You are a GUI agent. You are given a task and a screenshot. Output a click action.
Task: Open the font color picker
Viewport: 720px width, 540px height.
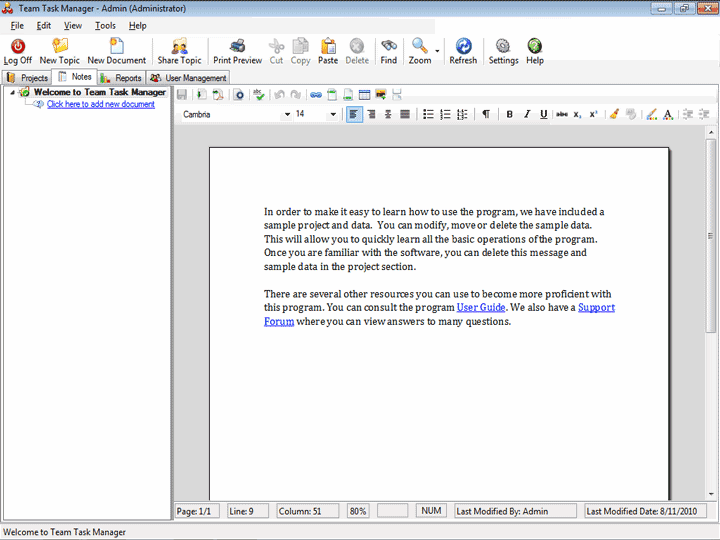tap(668, 115)
